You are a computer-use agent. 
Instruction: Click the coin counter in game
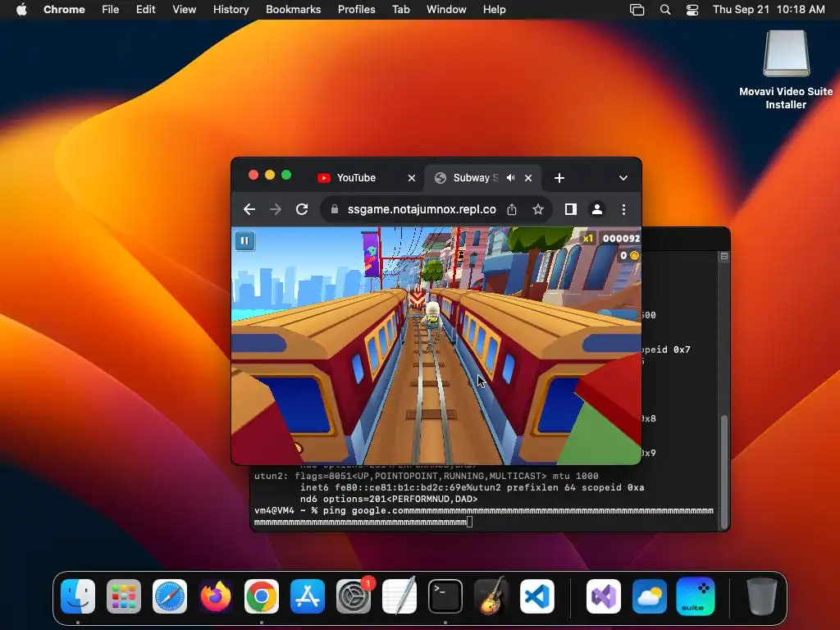coord(629,256)
